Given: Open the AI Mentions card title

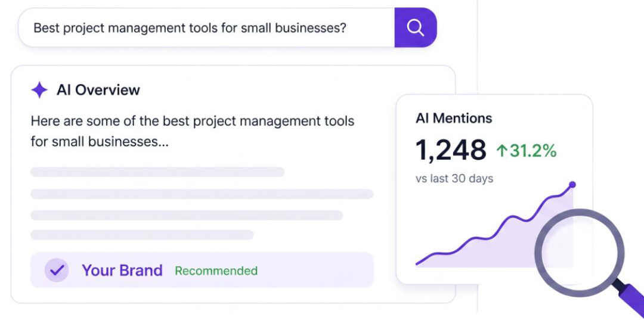Looking at the screenshot, I should point(453,118).
